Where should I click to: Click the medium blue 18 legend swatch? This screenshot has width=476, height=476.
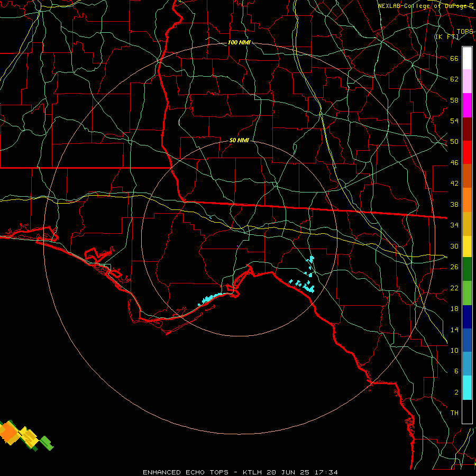(467, 340)
